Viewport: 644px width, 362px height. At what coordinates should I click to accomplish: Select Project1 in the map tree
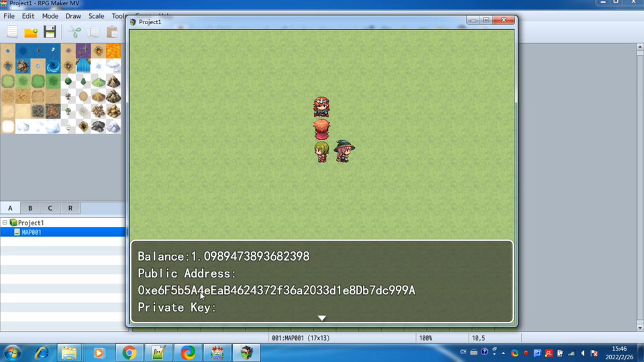31,223
